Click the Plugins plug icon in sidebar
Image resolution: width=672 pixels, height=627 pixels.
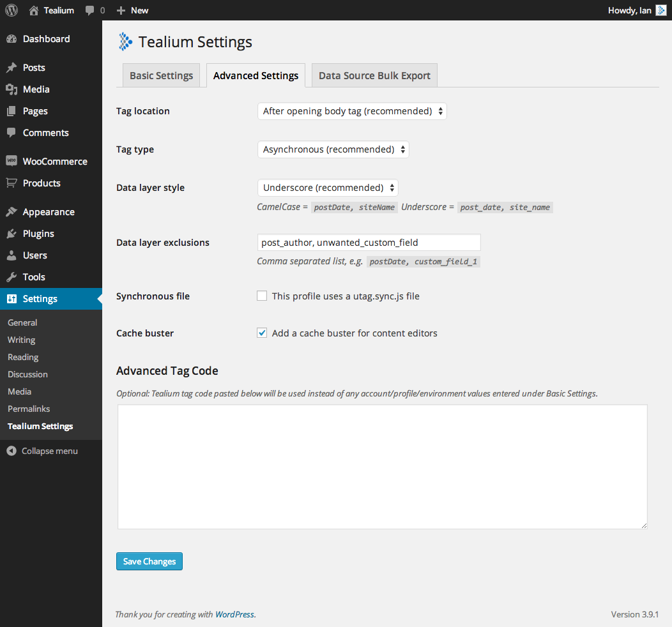(11, 234)
